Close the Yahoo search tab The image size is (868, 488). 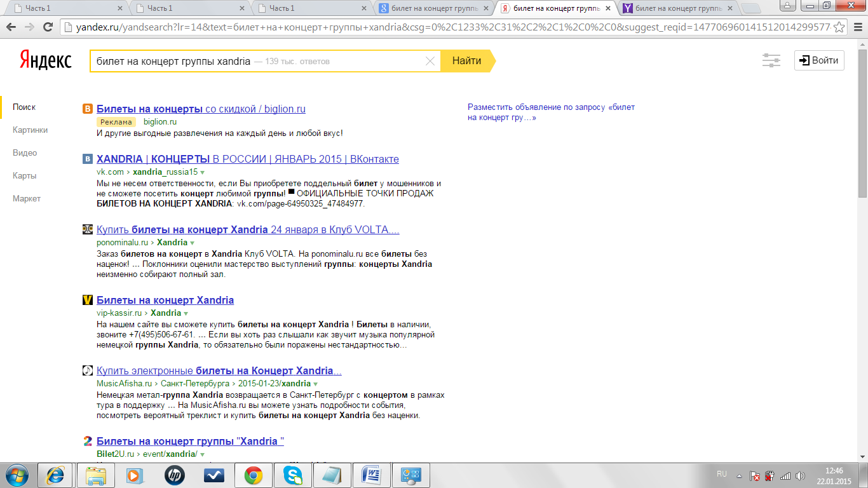pos(730,8)
